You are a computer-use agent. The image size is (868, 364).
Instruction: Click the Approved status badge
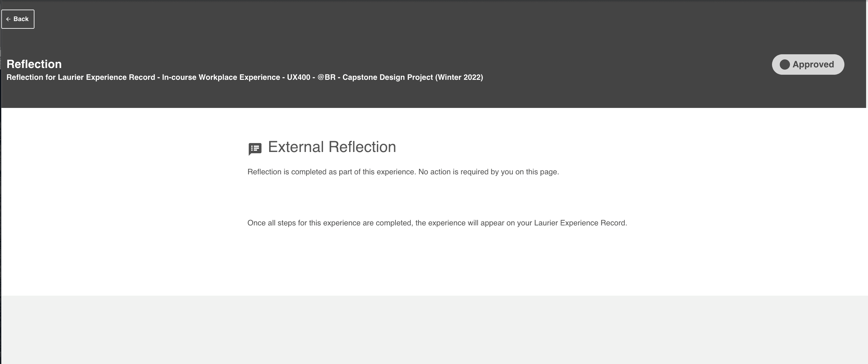808,64
